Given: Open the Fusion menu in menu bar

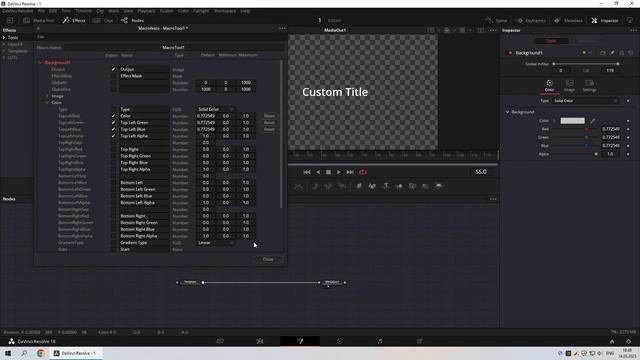Looking at the screenshot, I should [166, 11].
